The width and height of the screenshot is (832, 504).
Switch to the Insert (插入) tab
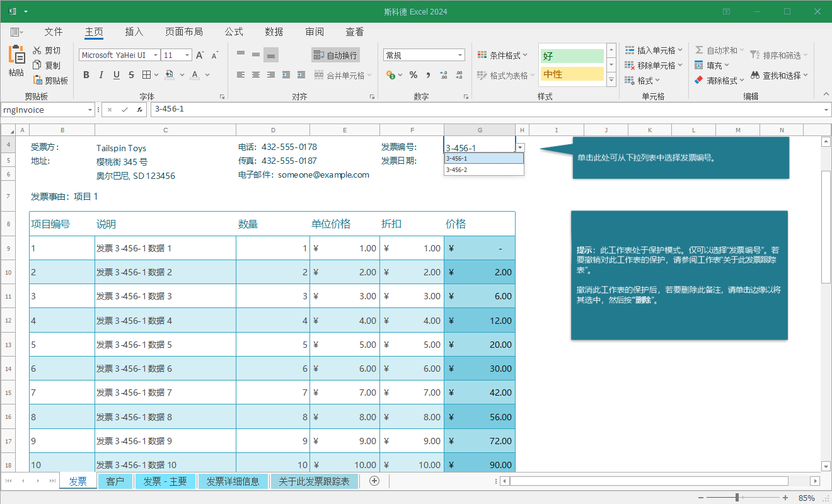pos(134,32)
